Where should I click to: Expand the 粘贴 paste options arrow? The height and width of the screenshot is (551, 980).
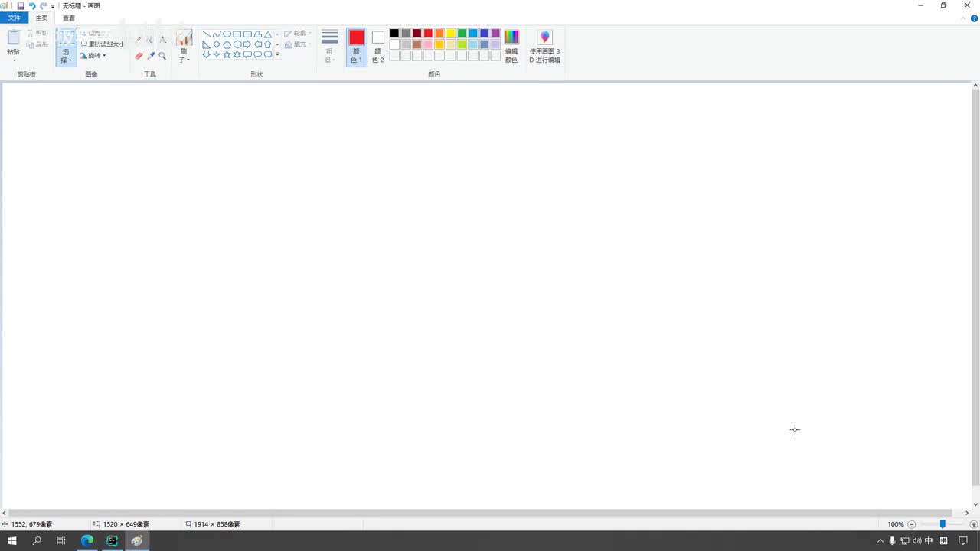click(14, 60)
